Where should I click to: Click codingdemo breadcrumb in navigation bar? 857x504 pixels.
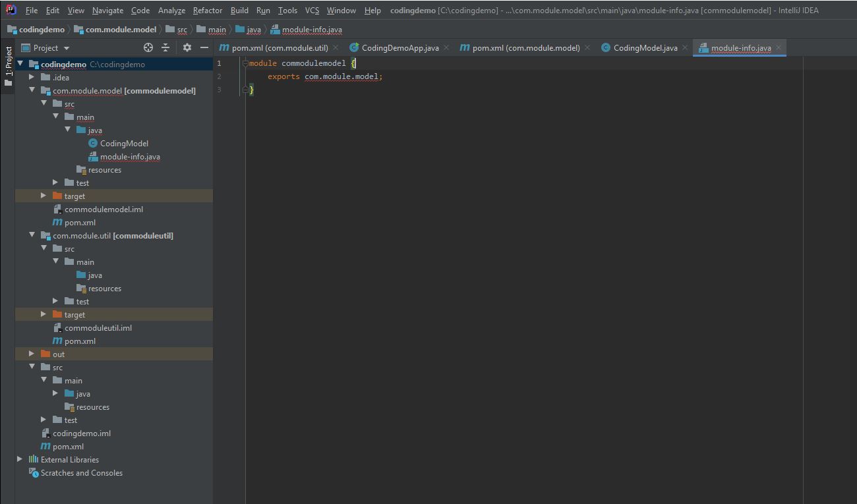[x=36, y=30]
